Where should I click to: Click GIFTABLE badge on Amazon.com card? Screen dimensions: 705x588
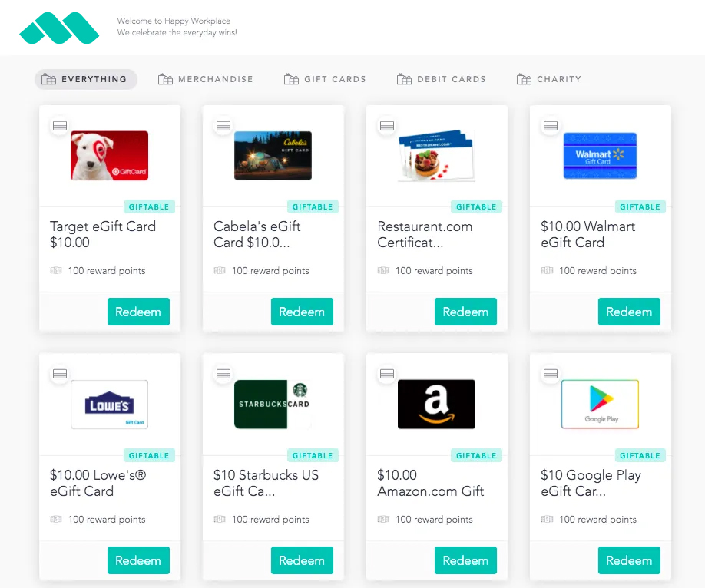476,455
